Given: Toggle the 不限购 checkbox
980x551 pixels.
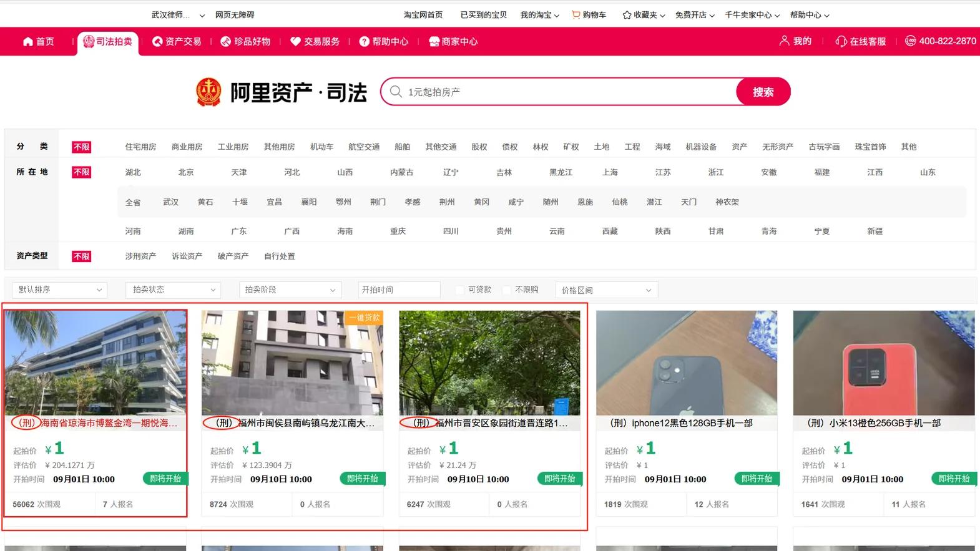Looking at the screenshot, I should pyautogui.click(x=507, y=290).
